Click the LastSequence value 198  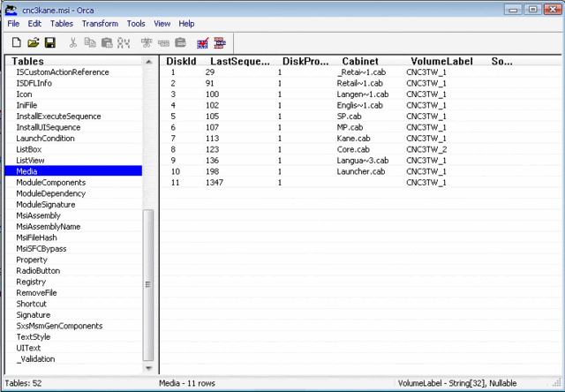(212, 172)
